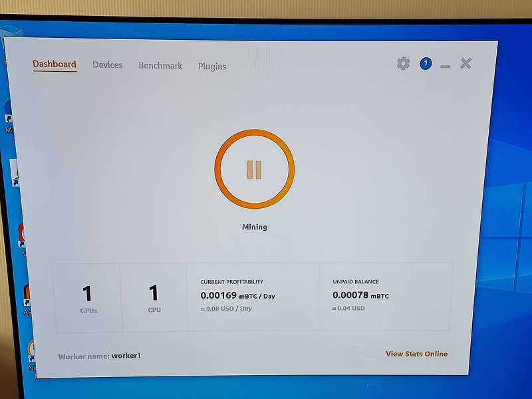Viewport: 532px width, 399px height.
Task: Open the Benchmark tab
Action: coord(160,65)
